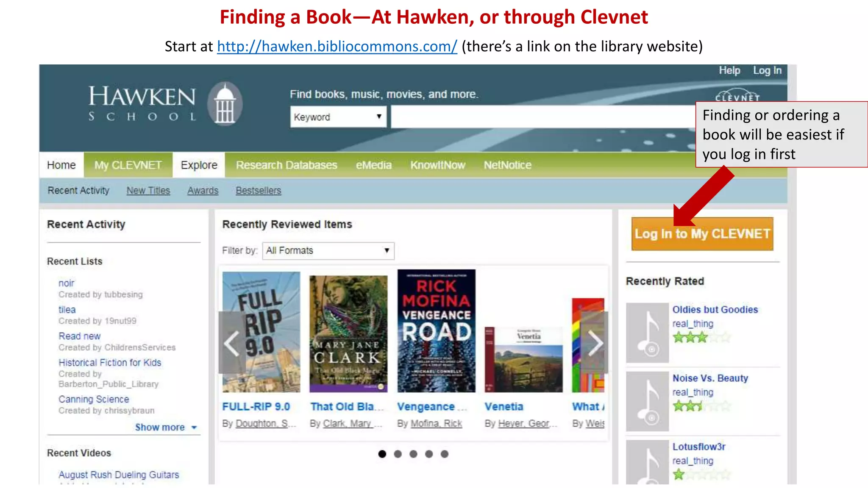Switch to the My CLEVNET tab
Screen dimensions: 868x488
coord(128,165)
